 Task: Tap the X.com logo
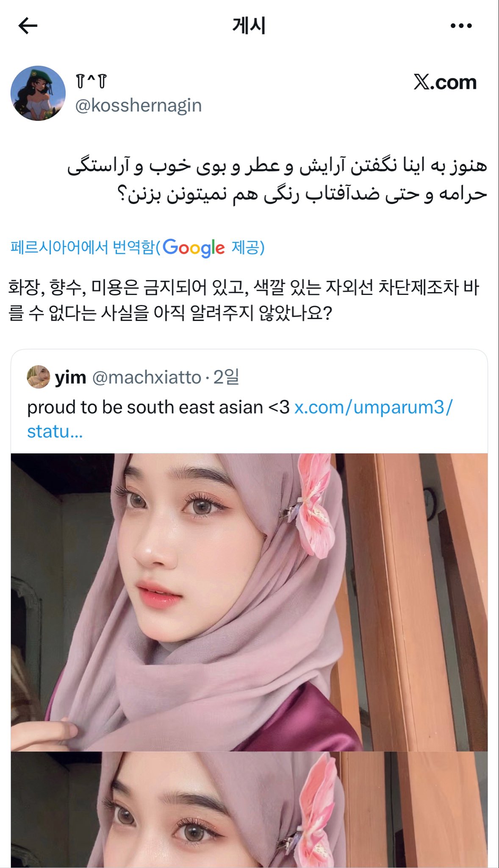tap(445, 82)
